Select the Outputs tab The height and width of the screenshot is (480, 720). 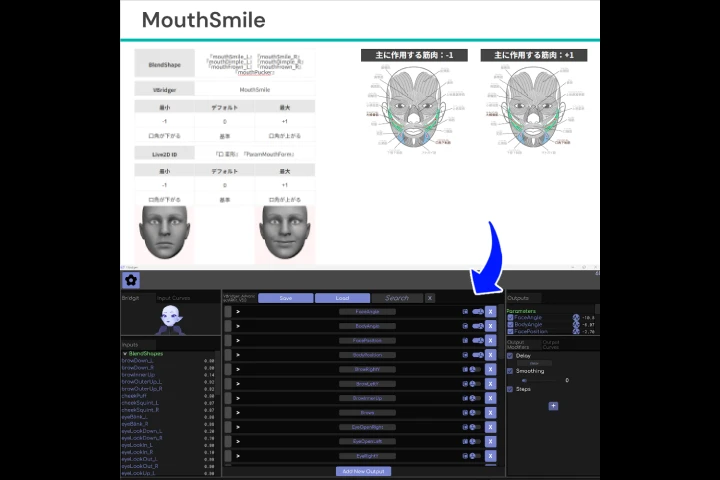tap(524, 298)
